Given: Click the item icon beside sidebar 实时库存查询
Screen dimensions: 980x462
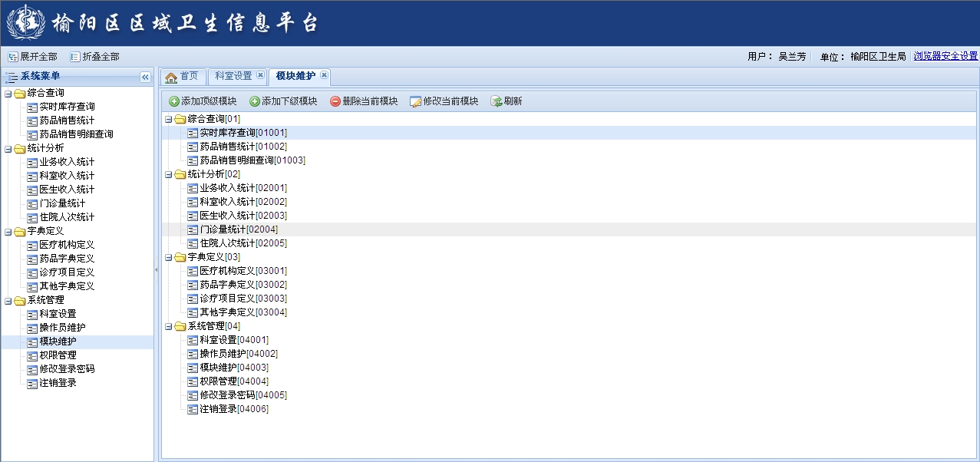Looking at the screenshot, I should tap(31, 107).
